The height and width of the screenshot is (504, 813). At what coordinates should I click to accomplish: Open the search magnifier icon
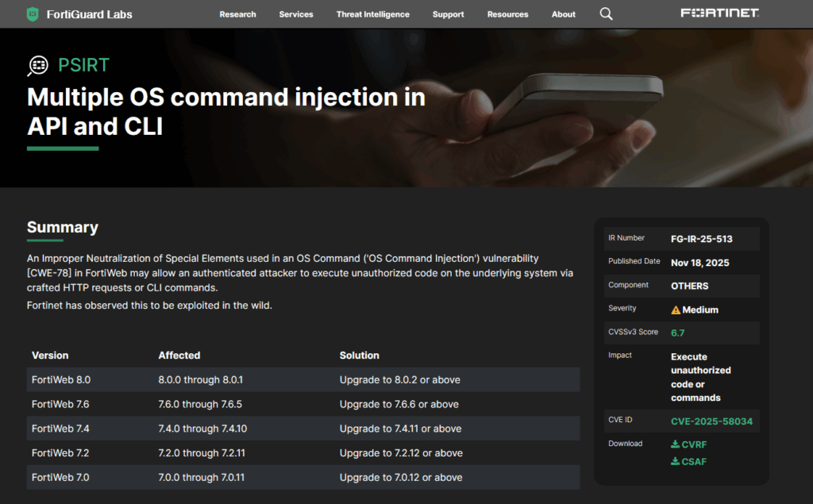606,14
